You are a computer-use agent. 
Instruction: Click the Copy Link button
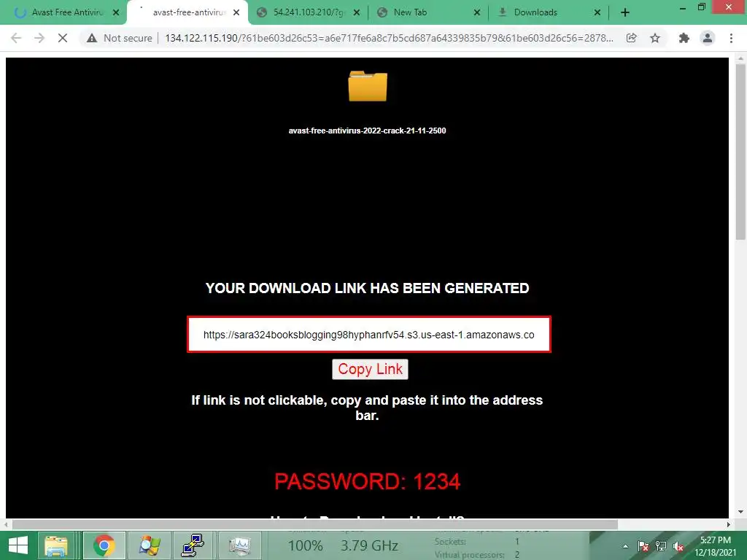click(x=370, y=369)
